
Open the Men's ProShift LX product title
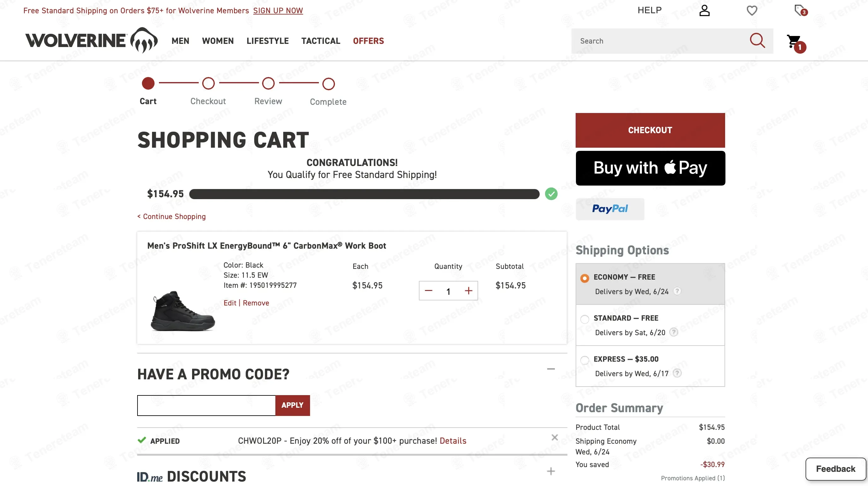pyautogui.click(x=267, y=246)
